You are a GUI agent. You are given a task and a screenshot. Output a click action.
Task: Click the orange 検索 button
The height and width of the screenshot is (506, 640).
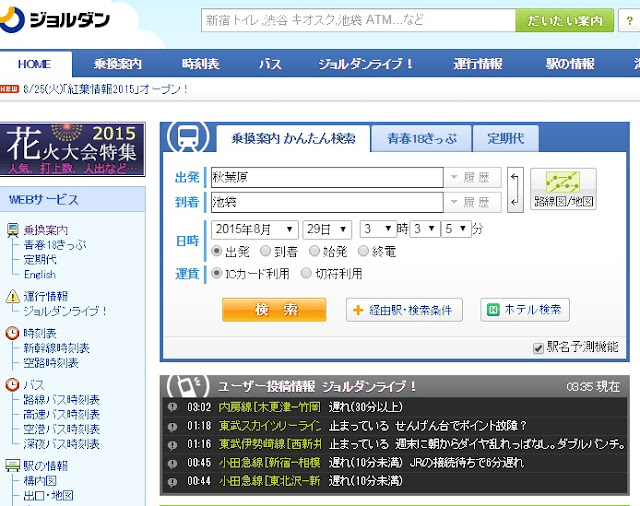274,310
